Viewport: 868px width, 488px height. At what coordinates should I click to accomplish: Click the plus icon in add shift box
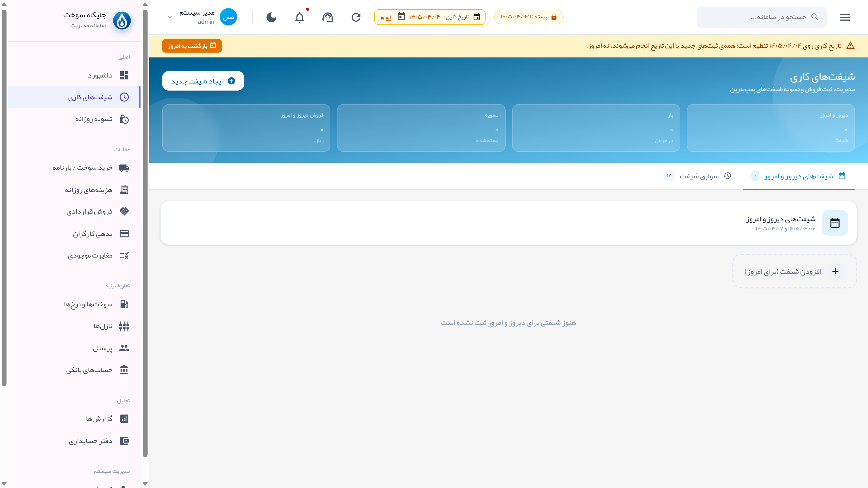[835, 271]
